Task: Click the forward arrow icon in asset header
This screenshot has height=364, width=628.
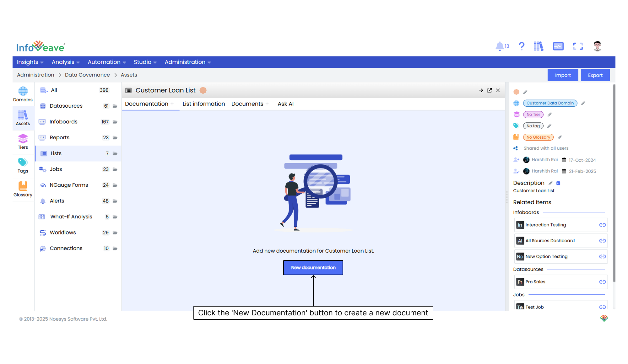Action: click(x=481, y=90)
